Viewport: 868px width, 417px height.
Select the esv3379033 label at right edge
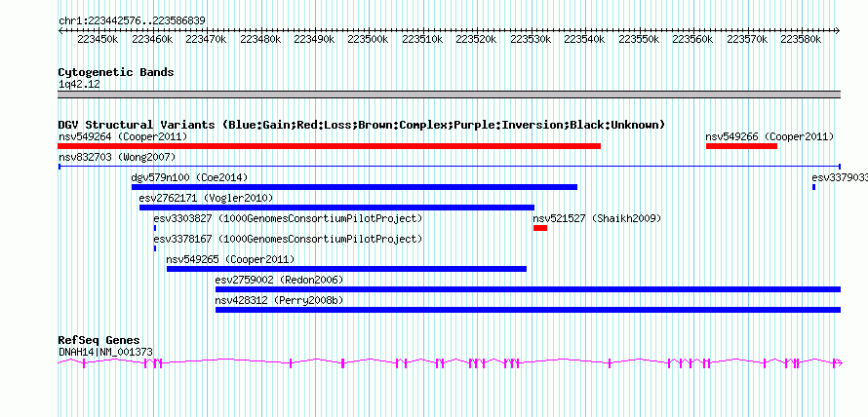tap(840, 177)
